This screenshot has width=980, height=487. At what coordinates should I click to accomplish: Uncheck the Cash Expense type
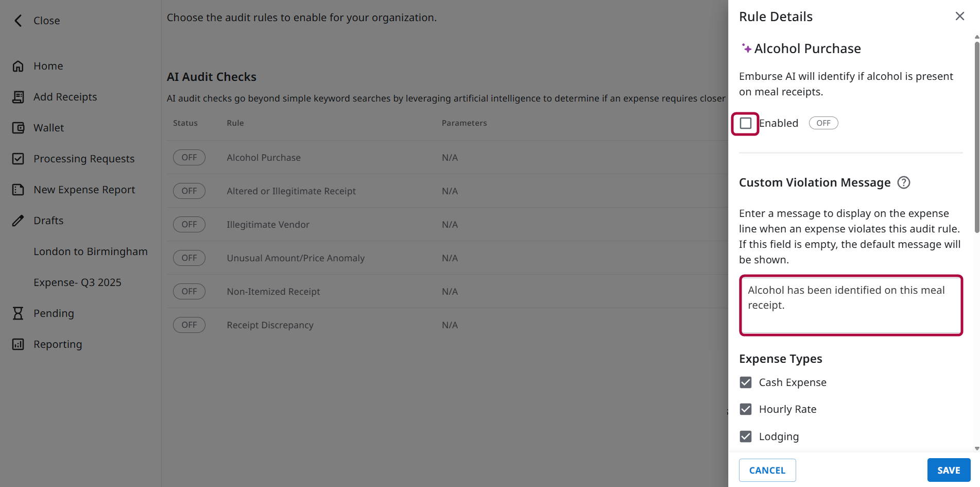(746, 382)
